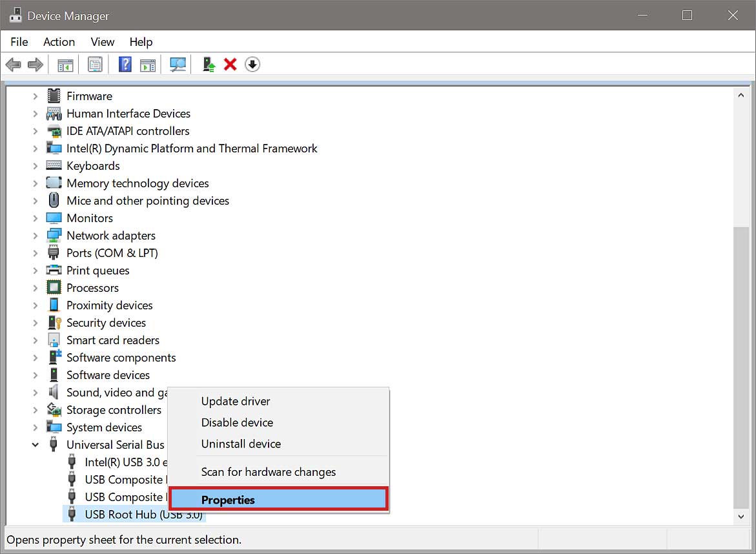This screenshot has height=554, width=756.
Task: Open the File menu
Action: pos(19,42)
